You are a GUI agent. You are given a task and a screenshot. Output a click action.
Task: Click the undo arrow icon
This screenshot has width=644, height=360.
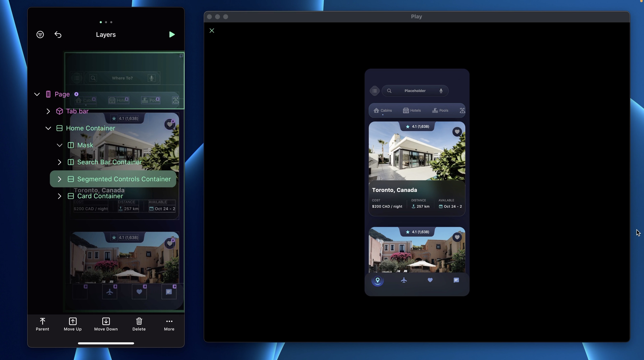tap(58, 35)
